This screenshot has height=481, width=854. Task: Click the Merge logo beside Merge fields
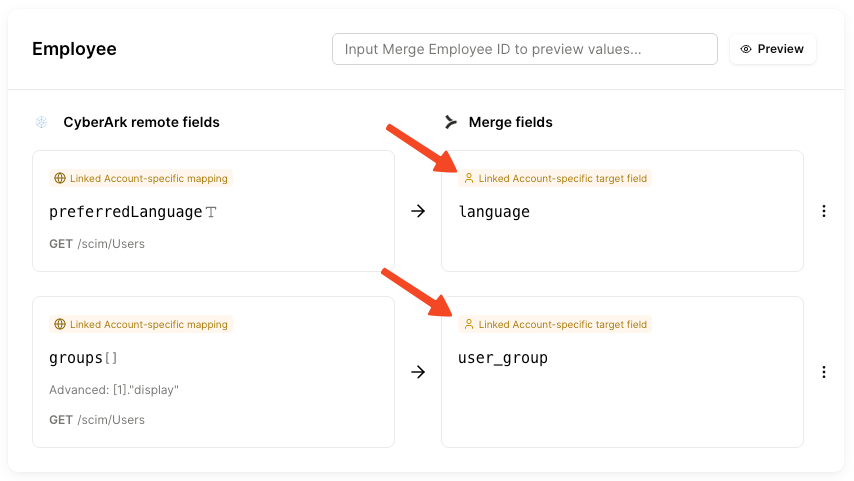coord(450,122)
